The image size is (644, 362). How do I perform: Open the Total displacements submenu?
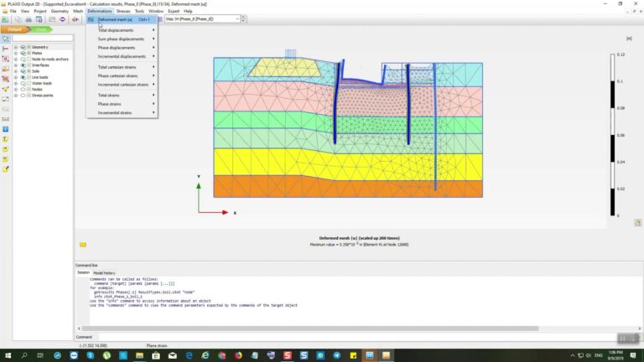[x=121, y=30]
